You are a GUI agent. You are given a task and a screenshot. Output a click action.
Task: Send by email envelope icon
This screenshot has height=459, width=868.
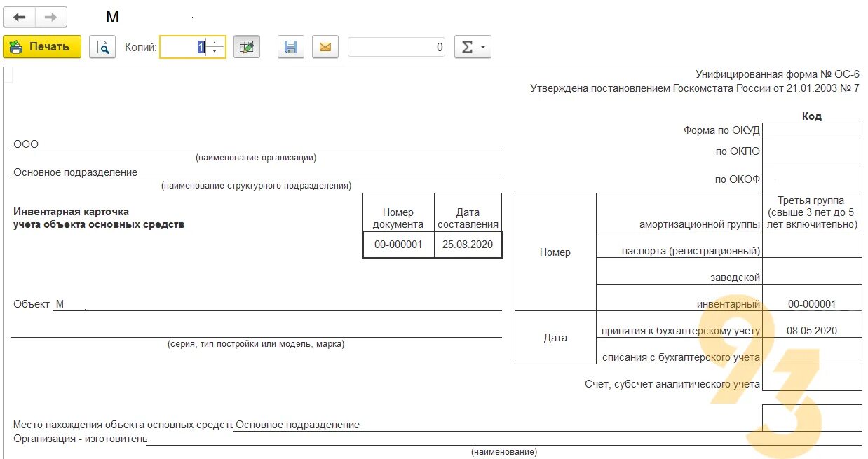(x=325, y=47)
